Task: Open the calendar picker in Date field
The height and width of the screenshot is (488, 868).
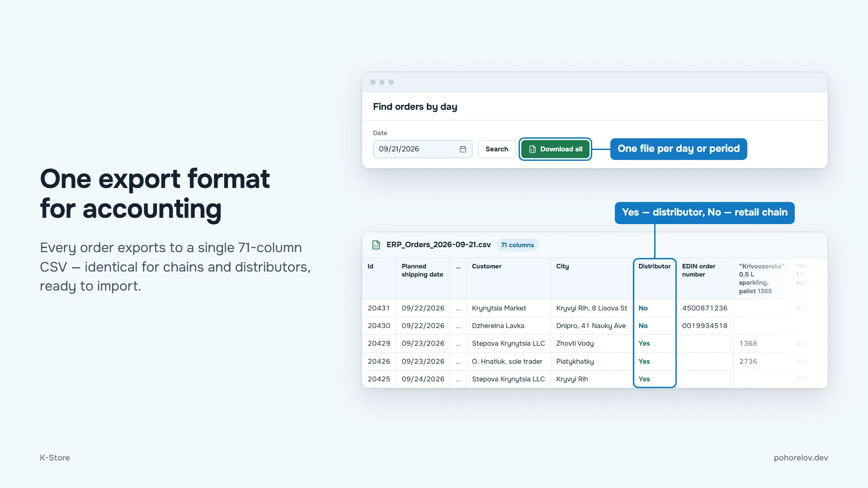Action: pos(462,149)
